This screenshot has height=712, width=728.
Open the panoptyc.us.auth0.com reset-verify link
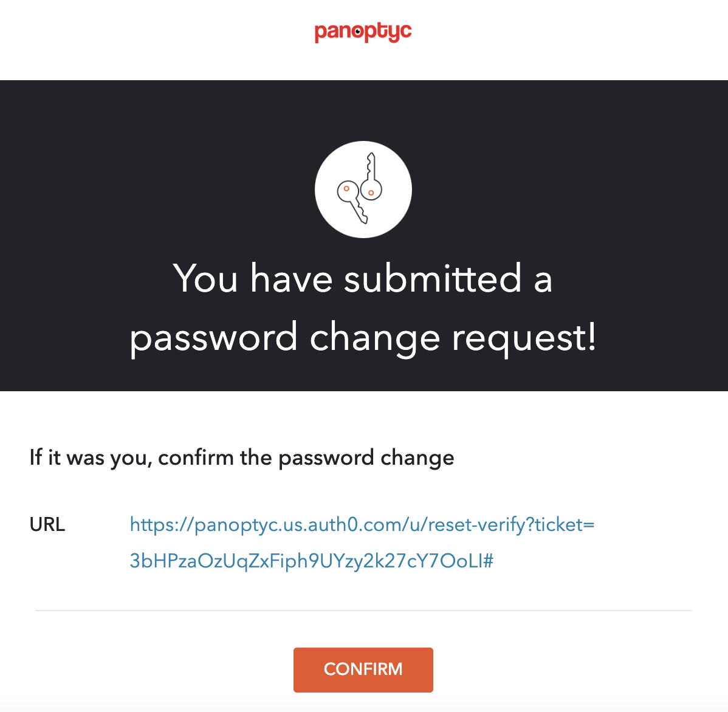tap(362, 525)
